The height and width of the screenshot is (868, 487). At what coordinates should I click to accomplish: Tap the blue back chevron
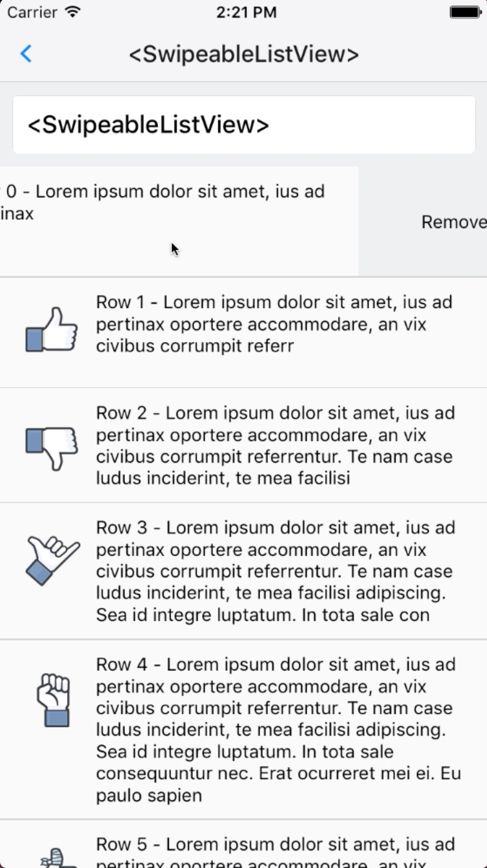[26, 54]
